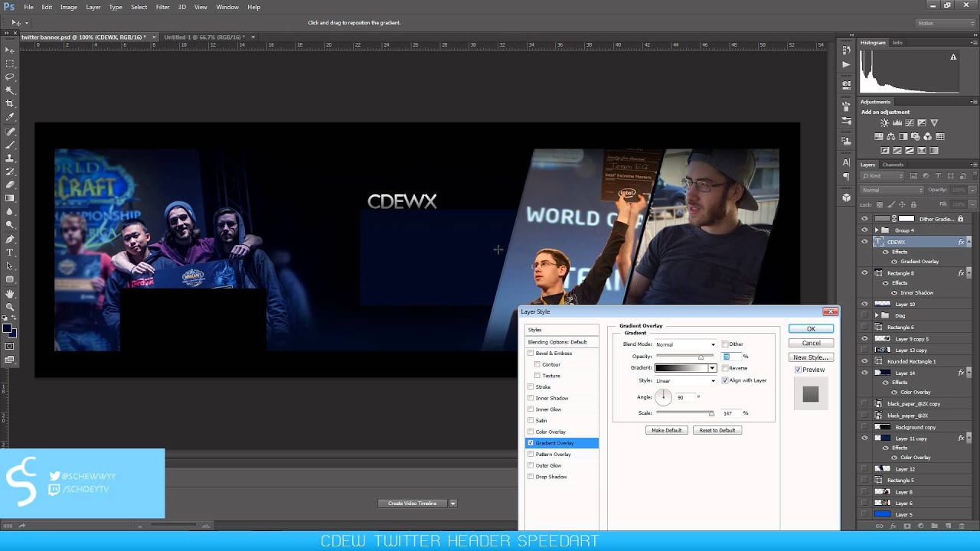Click the lock all layer icon
Image resolution: width=980 pixels, height=551 pixels.
[913, 204]
